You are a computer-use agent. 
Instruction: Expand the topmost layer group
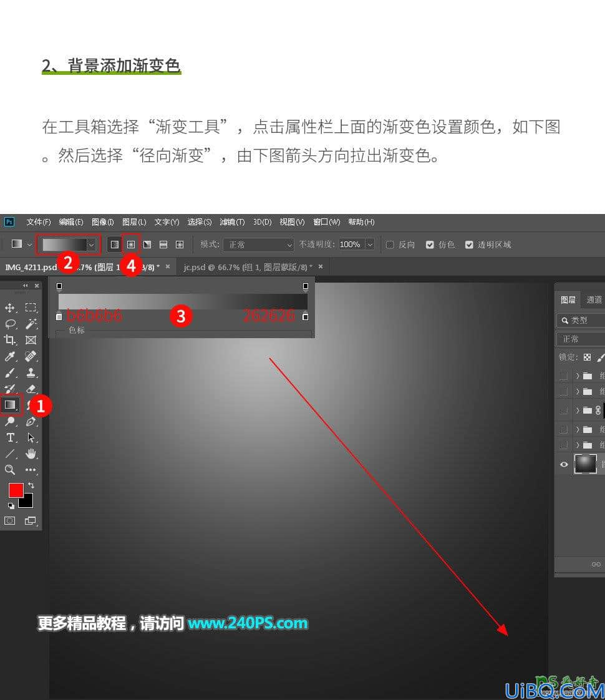pyautogui.click(x=578, y=376)
